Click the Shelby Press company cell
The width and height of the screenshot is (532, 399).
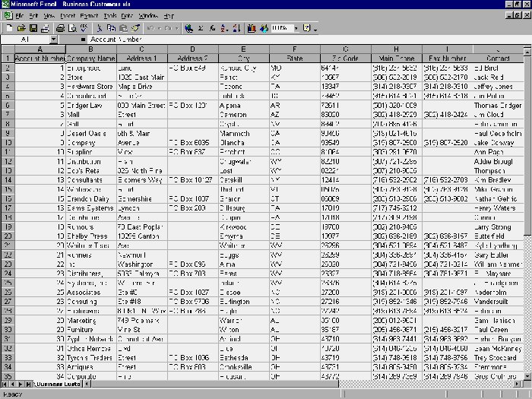click(x=91, y=236)
